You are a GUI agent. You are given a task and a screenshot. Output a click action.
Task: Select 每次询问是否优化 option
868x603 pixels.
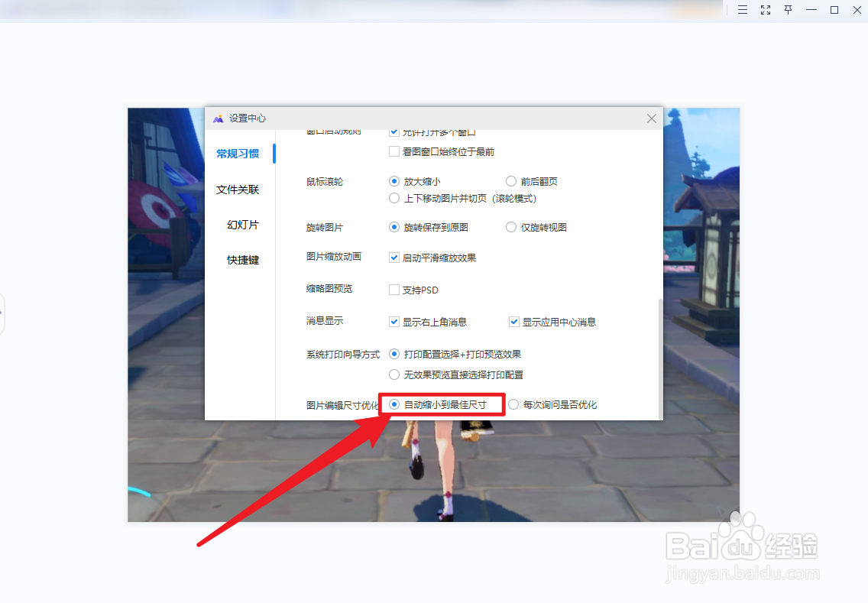point(513,405)
